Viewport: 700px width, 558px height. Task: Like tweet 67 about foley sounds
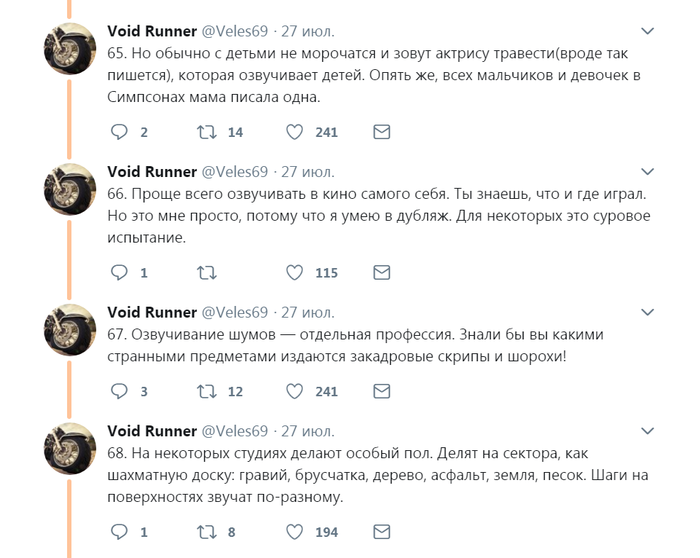pos(295,391)
